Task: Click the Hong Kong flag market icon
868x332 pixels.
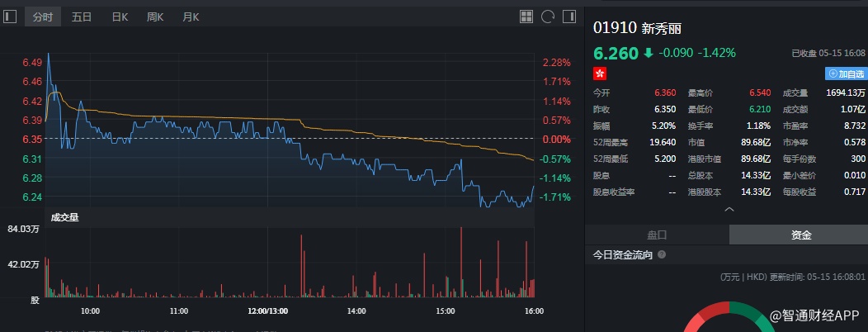Action: pos(600,74)
